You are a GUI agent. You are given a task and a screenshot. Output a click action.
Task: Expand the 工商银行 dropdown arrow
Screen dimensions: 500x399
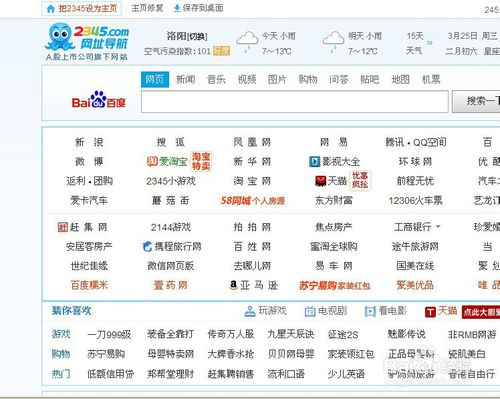(x=438, y=227)
